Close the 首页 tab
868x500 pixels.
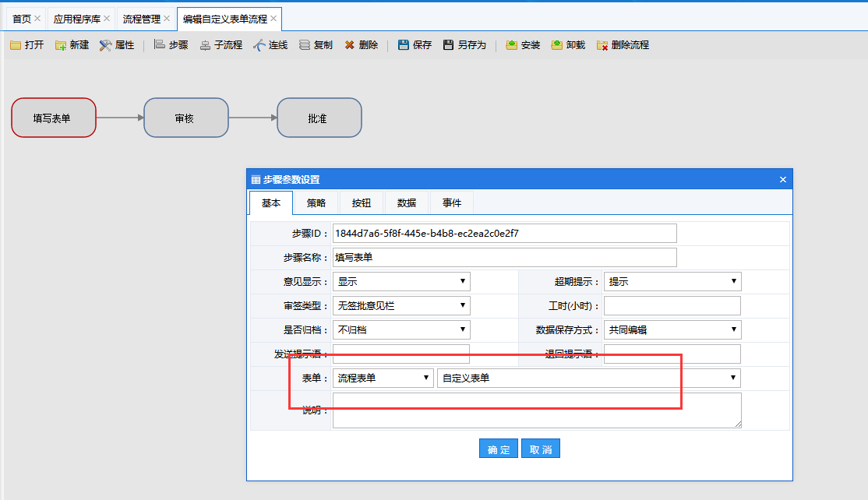[37, 18]
